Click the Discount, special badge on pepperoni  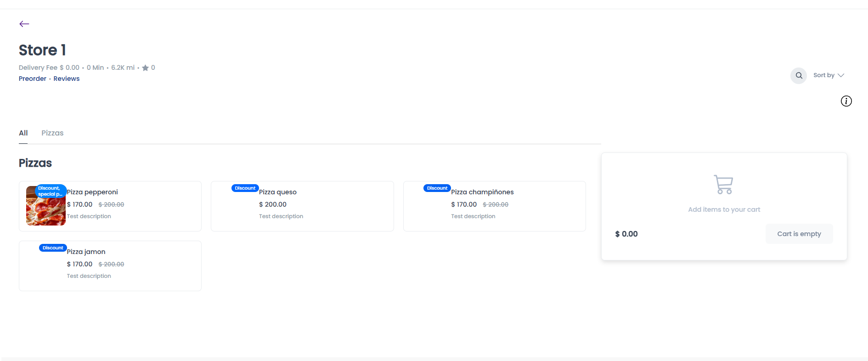51,191
